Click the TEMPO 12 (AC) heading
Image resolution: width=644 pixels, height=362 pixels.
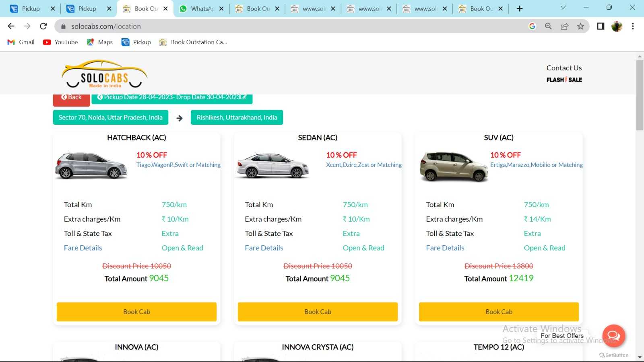(x=499, y=347)
